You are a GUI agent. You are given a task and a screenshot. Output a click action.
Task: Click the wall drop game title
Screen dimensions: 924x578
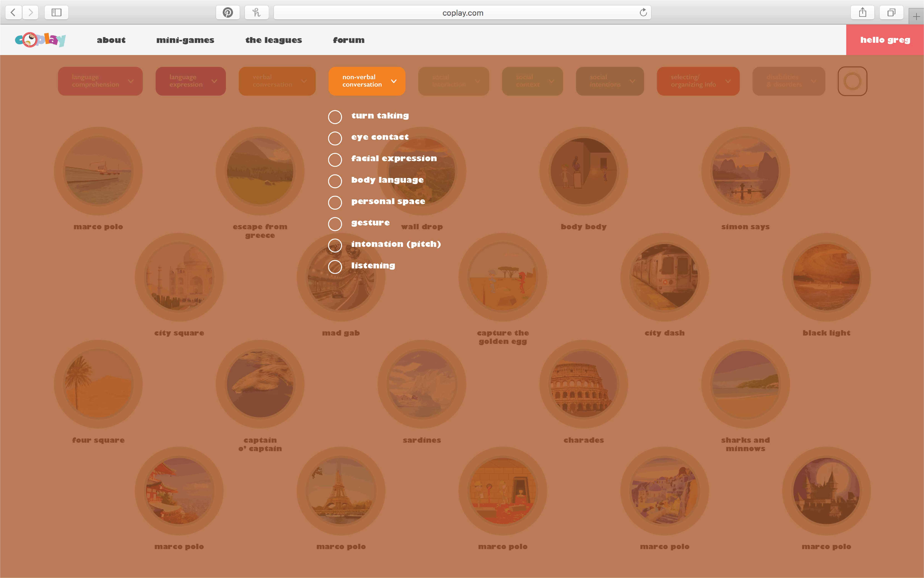pos(422,227)
